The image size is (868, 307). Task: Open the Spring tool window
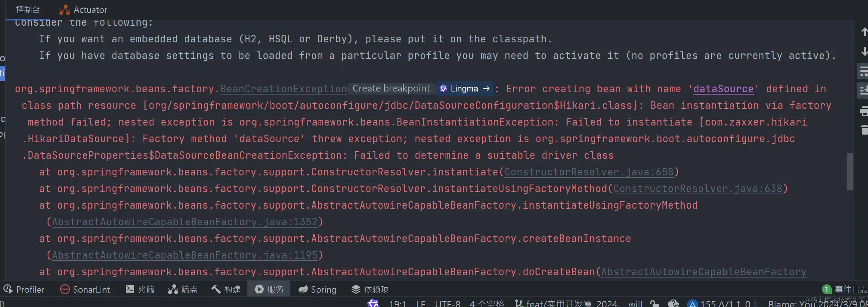[317, 289]
